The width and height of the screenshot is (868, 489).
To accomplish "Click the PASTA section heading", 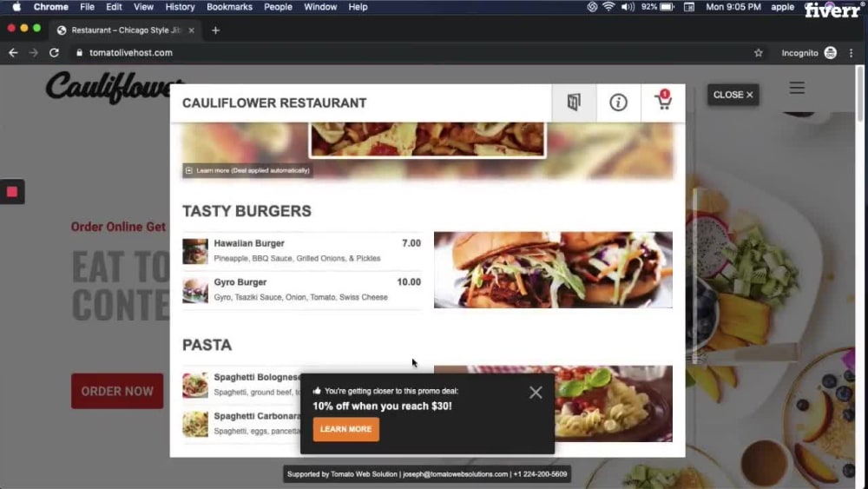I will point(207,345).
